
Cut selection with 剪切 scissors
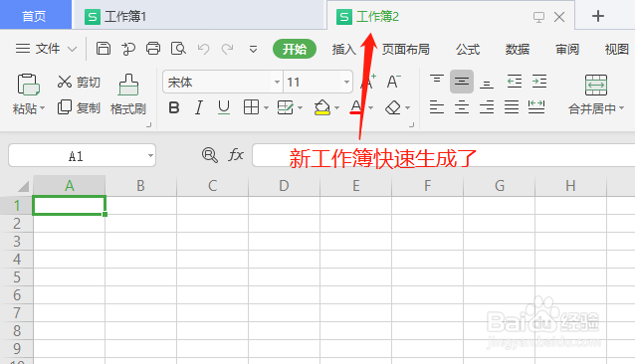(79, 83)
